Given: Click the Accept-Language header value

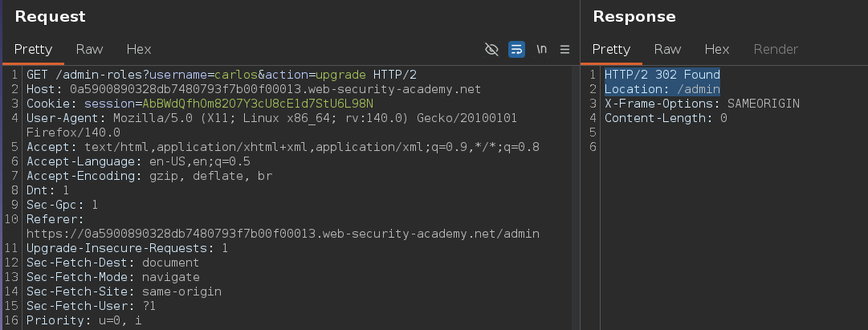Looking at the screenshot, I should pyautogui.click(x=200, y=161).
